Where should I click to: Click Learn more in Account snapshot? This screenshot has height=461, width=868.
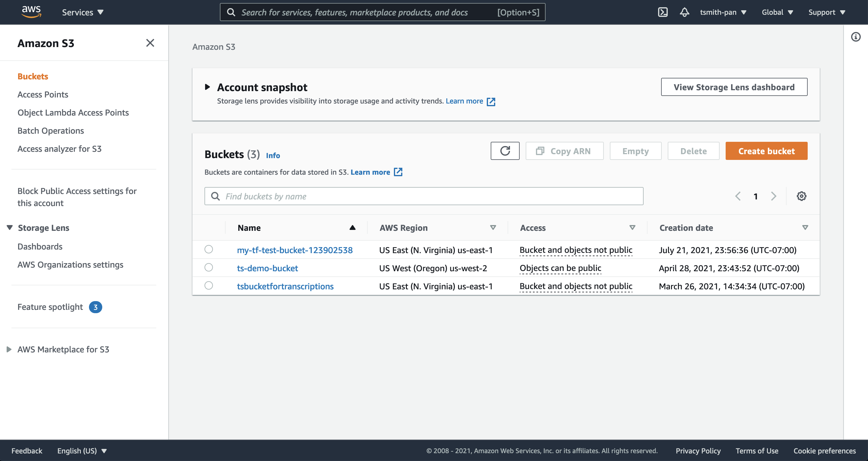point(464,101)
